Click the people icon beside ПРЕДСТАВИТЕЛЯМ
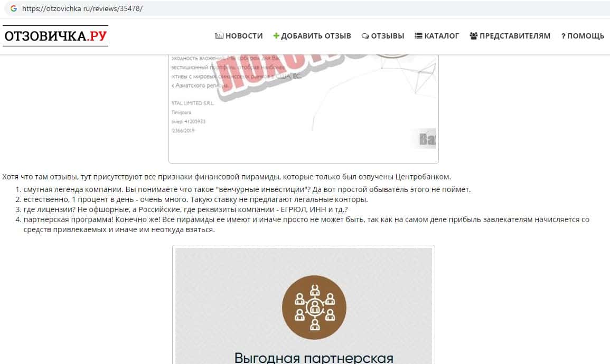This screenshot has width=610, height=364. pos(473,36)
